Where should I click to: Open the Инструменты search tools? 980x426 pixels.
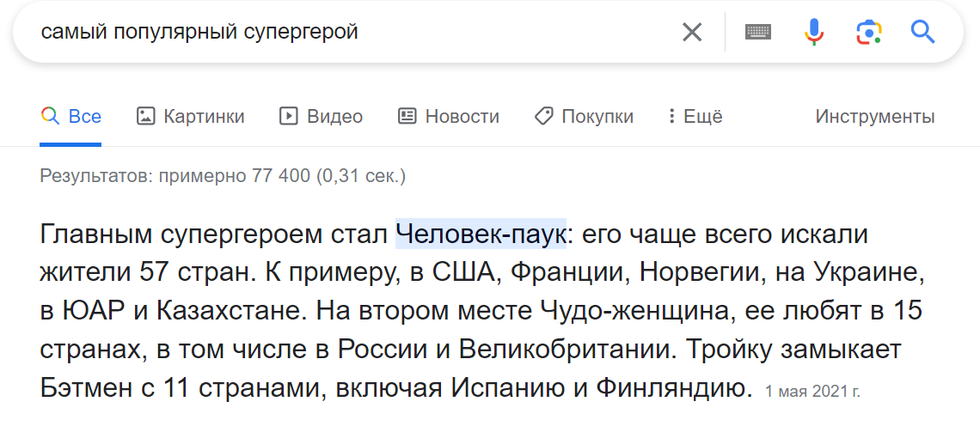click(875, 116)
